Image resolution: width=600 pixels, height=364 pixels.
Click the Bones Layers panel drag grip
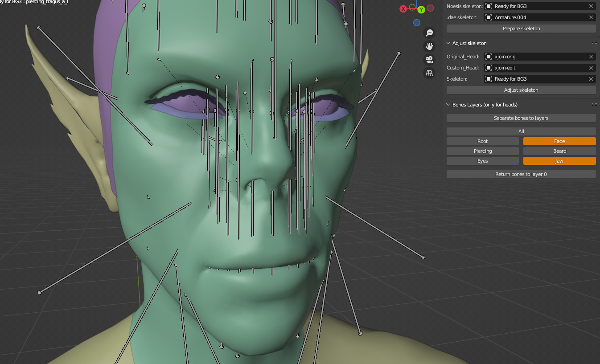pos(595,105)
